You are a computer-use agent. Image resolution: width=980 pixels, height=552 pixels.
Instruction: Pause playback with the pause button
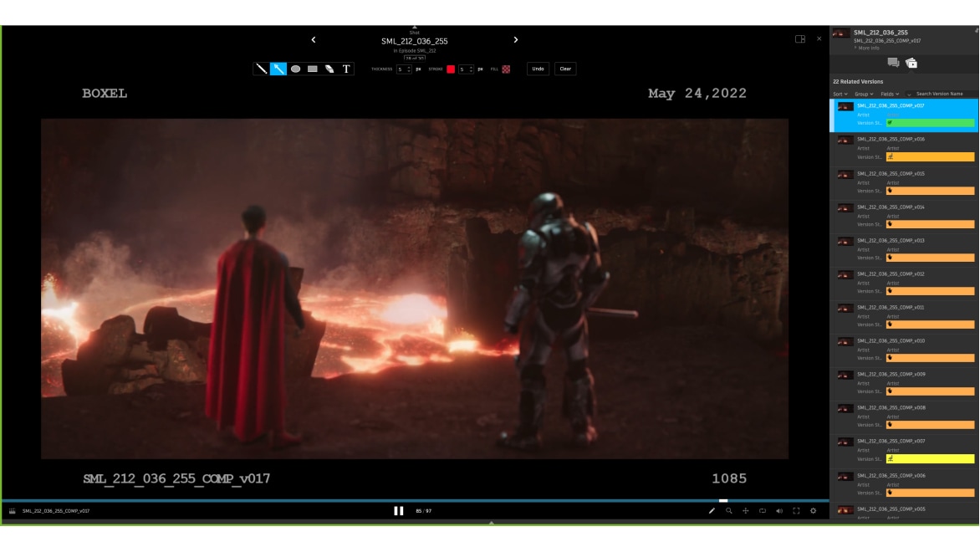pyautogui.click(x=399, y=511)
